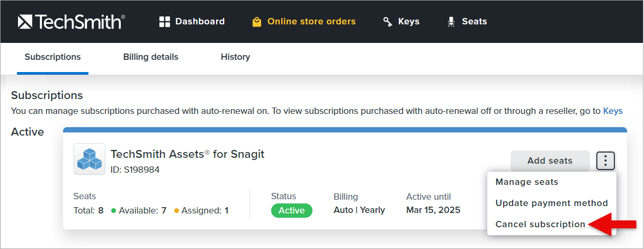Open the Dashboard page
Viewport: 644px width, 249px height.
(x=200, y=22)
